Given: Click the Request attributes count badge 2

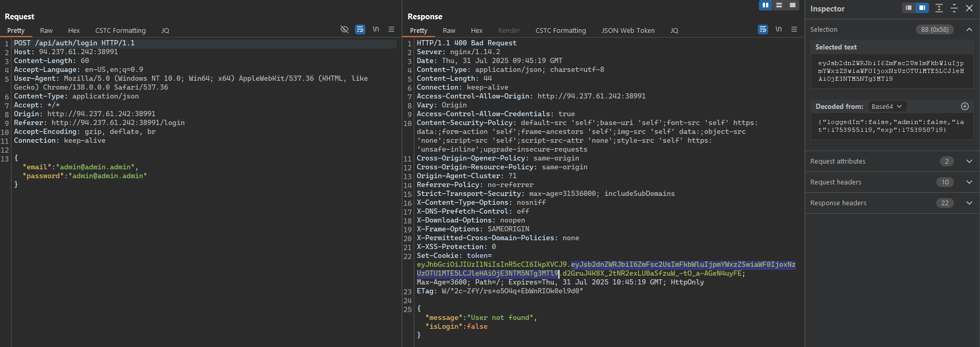Looking at the screenshot, I should 947,162.
